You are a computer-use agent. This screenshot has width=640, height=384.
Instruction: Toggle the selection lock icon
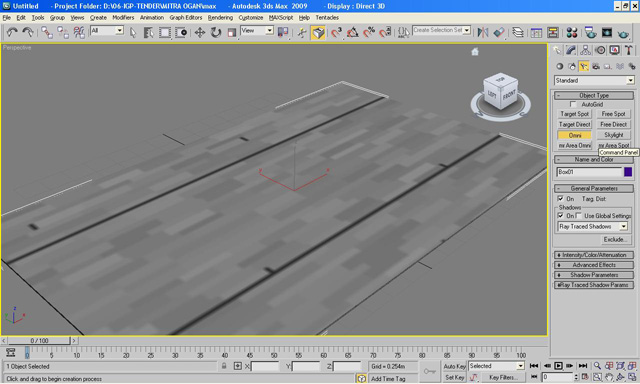point(224,366)
